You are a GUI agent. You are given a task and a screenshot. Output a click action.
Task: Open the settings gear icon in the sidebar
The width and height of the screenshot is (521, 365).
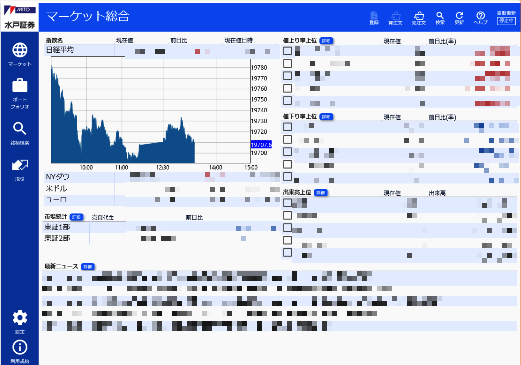[20, 322]
